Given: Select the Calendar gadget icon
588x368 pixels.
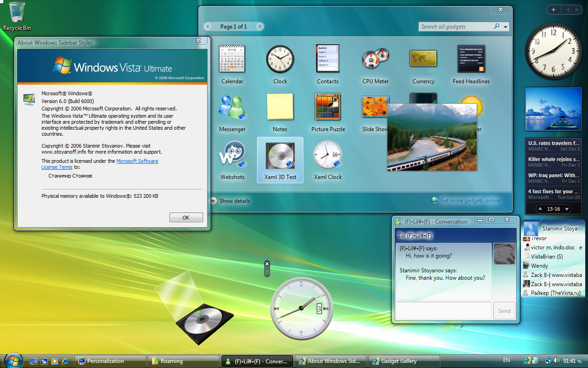Looking at the screenshot, I should [x=232, y=59].
